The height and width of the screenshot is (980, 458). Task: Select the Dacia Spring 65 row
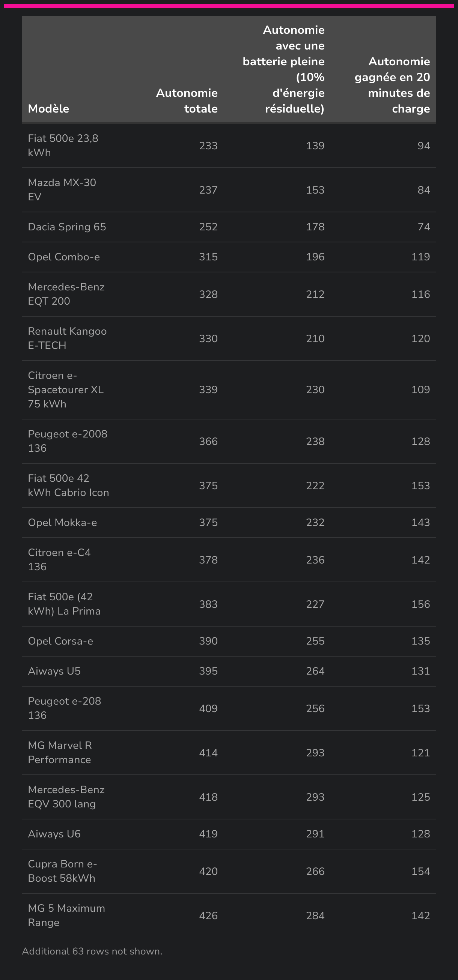click(x=229, y=227)
